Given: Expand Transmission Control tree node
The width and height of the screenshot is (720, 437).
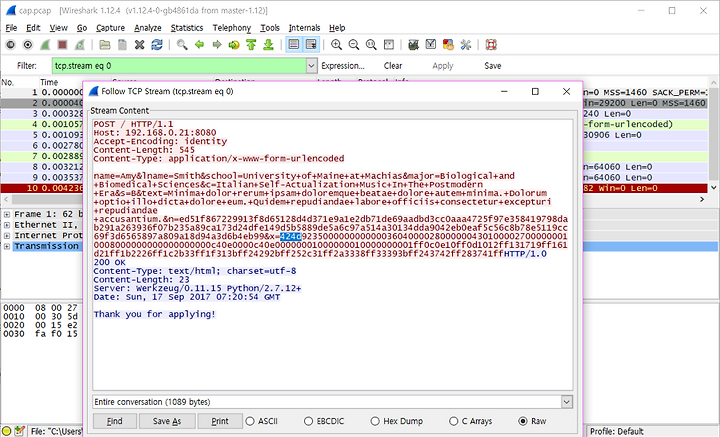Looking at the screenshot, I should point(7,246).
